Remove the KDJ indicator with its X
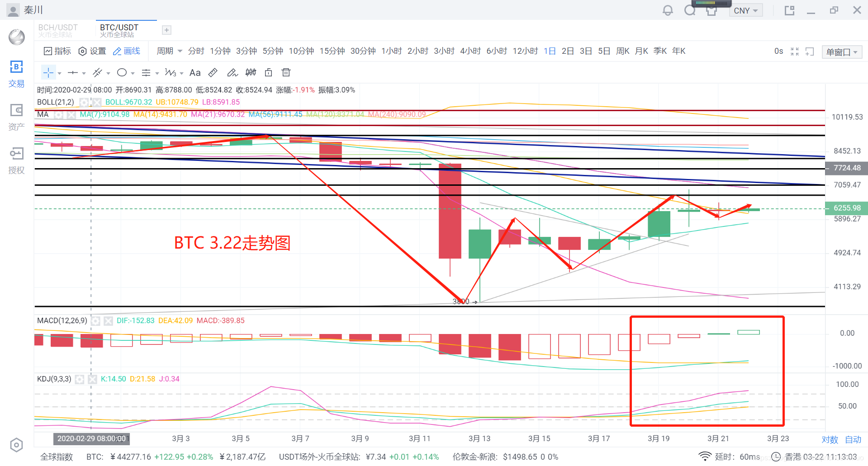The height and width of the screenshot is (466, 868). [x=92, y=379]
